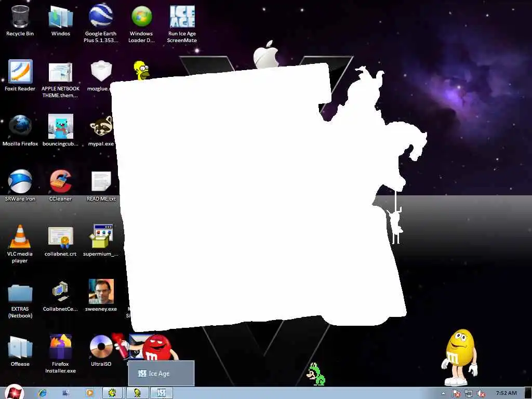
Task: Open the CCleaner desktop shortcut
Action: (60, 185)
